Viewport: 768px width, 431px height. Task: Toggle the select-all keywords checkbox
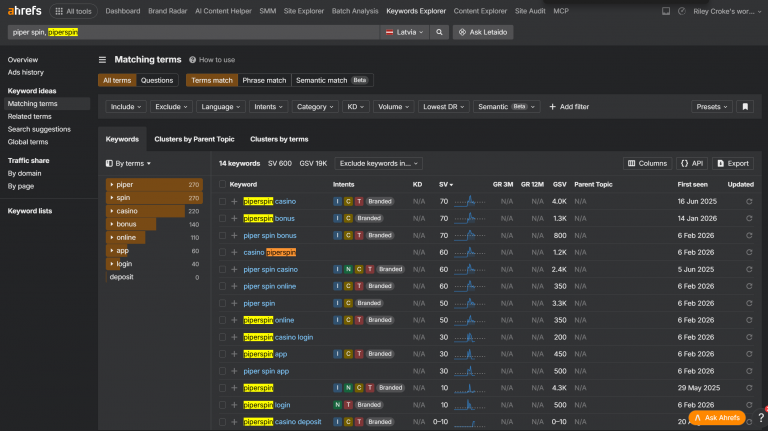pos(222,184)
